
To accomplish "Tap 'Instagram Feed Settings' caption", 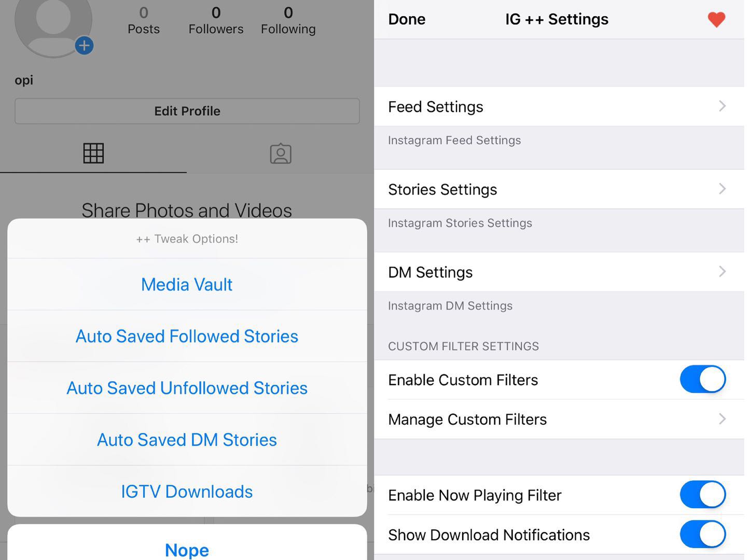I will pyautogui.click(x=454, y=140).
